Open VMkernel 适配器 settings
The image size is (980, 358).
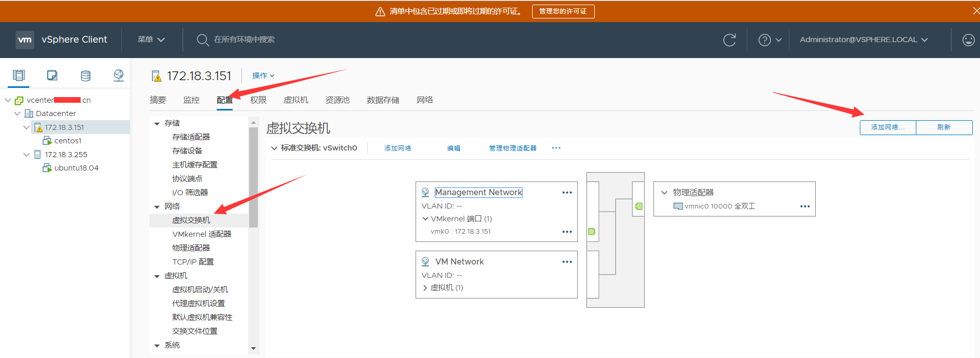click(x=202, y=234)
